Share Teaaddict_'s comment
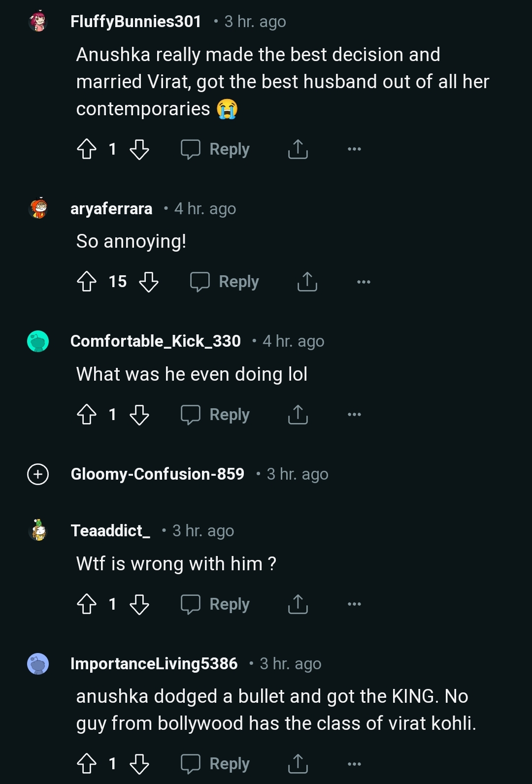Viewport: 532px width, 784px height. pos(297,605)
